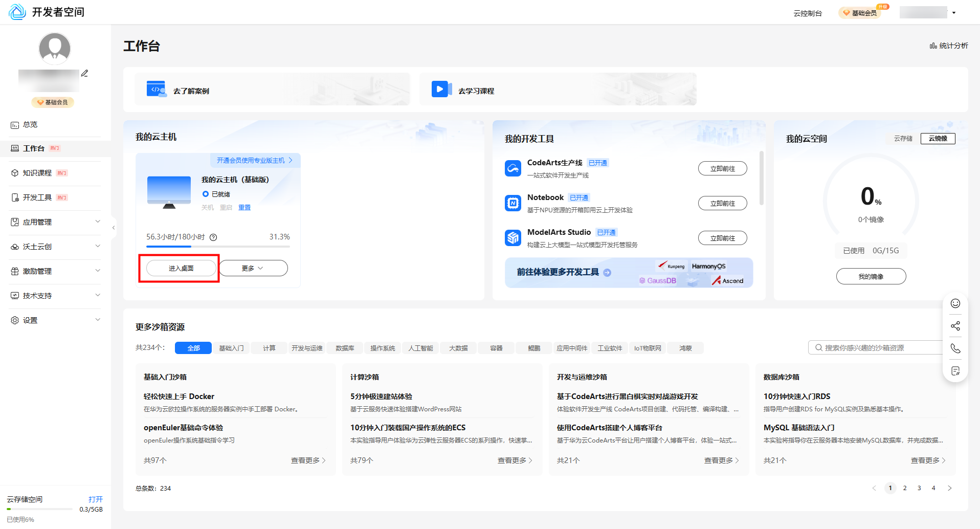The height and width of the screenshot is (529, 980).
Task: Open 统计分析 via its bar-chart icon
Action: point(933,46)
